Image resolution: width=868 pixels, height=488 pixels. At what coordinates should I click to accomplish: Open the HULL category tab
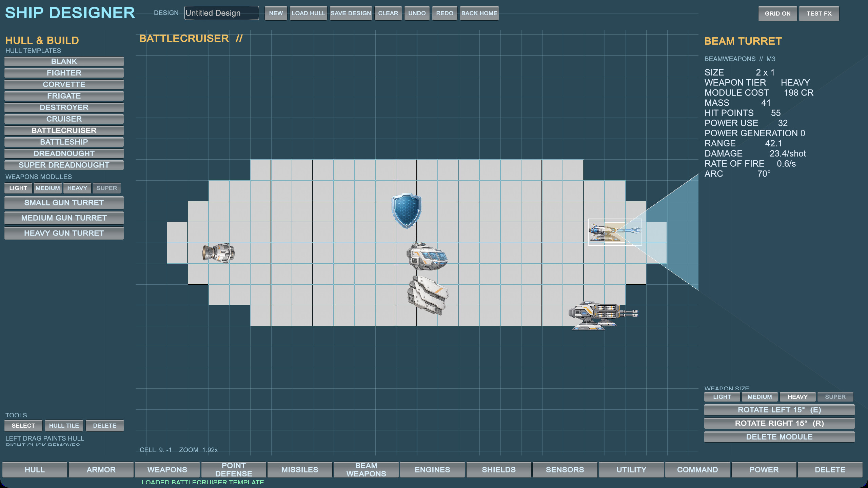pos(35,470)
